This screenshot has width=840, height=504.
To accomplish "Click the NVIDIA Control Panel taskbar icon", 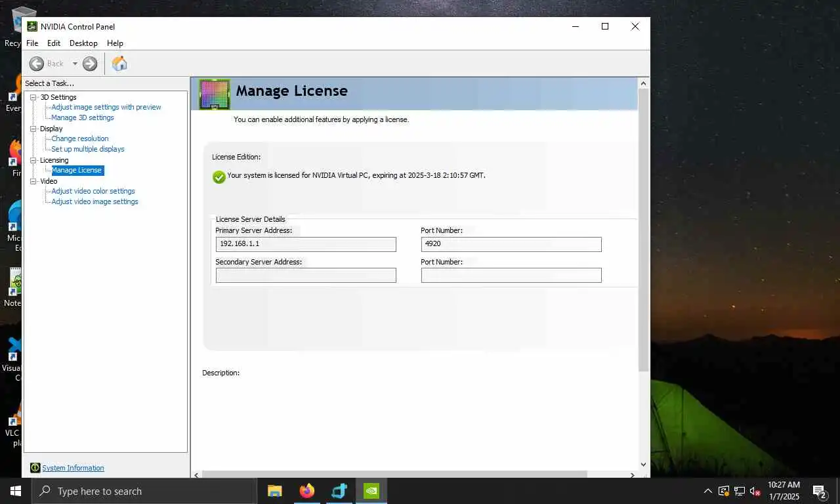I will pos(371,491).
